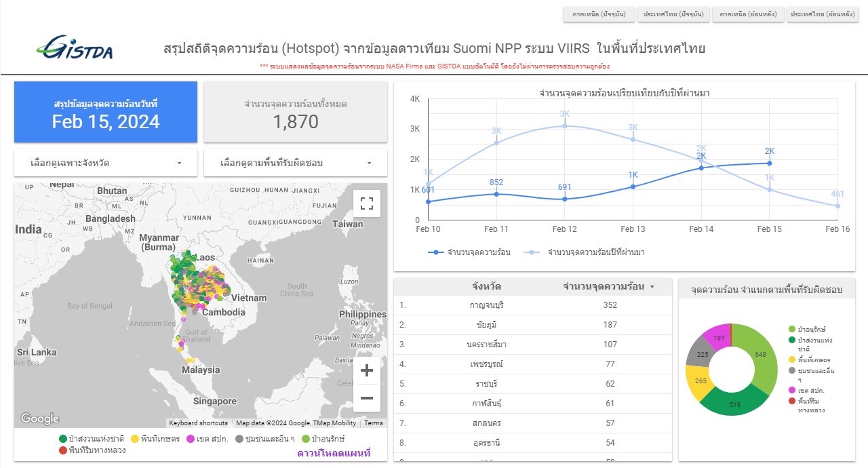Open the ประเทศไทย (ย้อนหลัง) page
Viewport: 868px width, 468px height.
(x=823, y=14)
